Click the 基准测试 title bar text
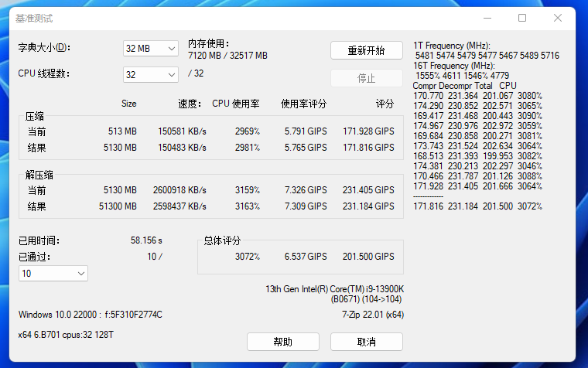 [x=35, y=18]
